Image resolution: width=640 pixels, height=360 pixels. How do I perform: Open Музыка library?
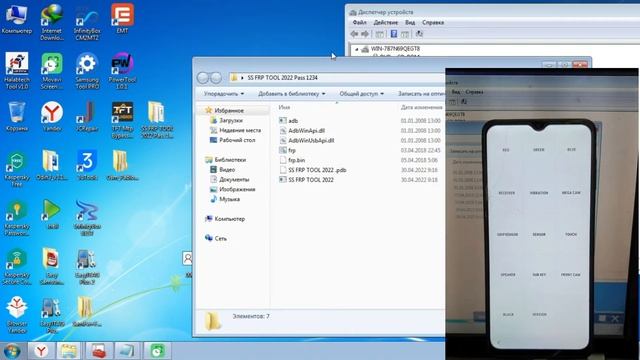229,199
